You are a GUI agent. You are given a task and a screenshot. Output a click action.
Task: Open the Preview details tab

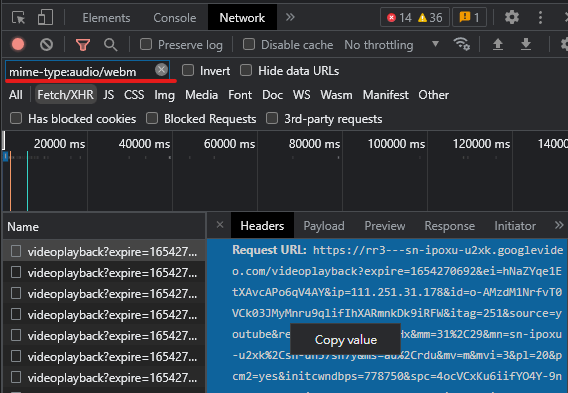coord(385,226)
